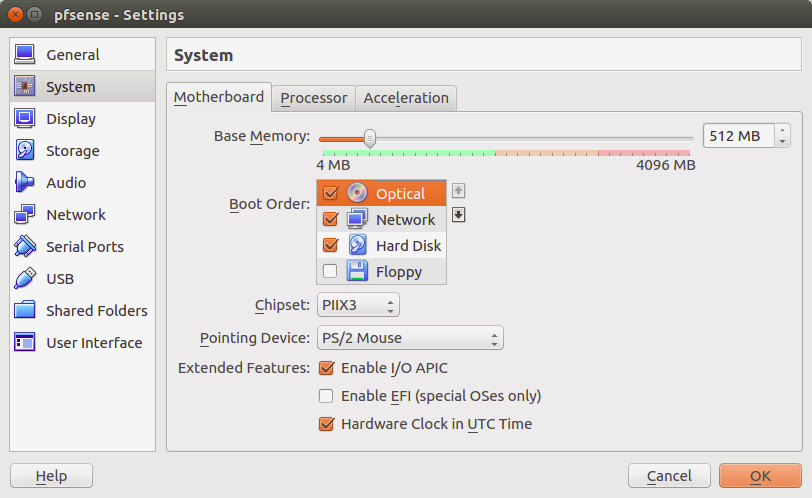Click the Base Memory slider track's grey section

[533, 139]
